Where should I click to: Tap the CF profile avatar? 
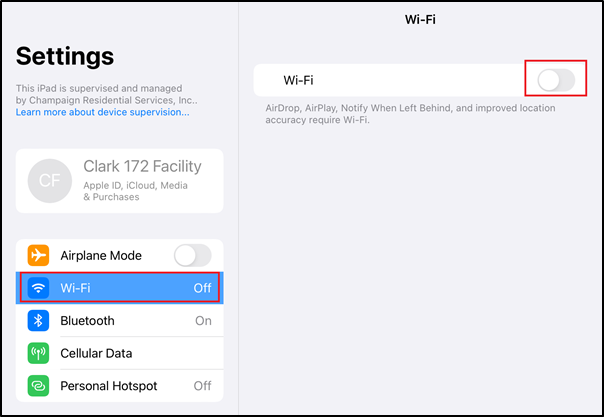tap(50, 181)
